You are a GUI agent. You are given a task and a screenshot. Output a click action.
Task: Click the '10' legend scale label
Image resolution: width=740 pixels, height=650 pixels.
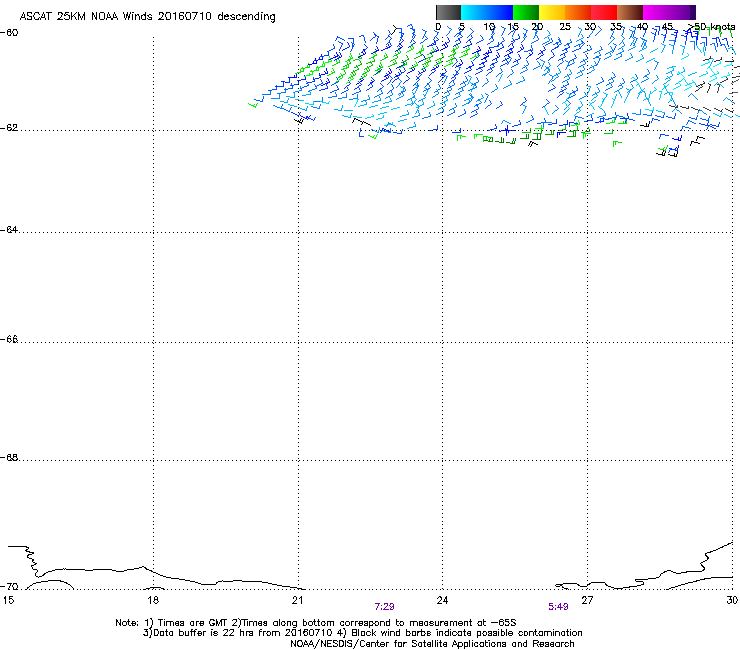489,27
